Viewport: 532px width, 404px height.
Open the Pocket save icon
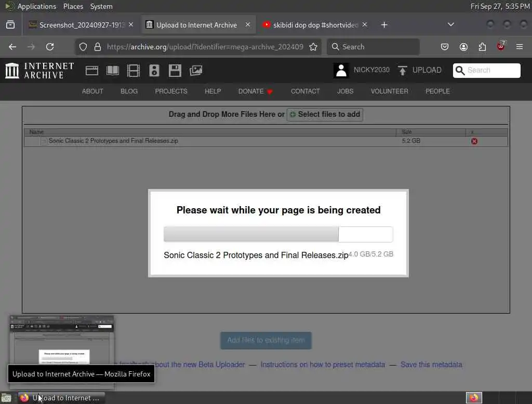tap(445, 47)
